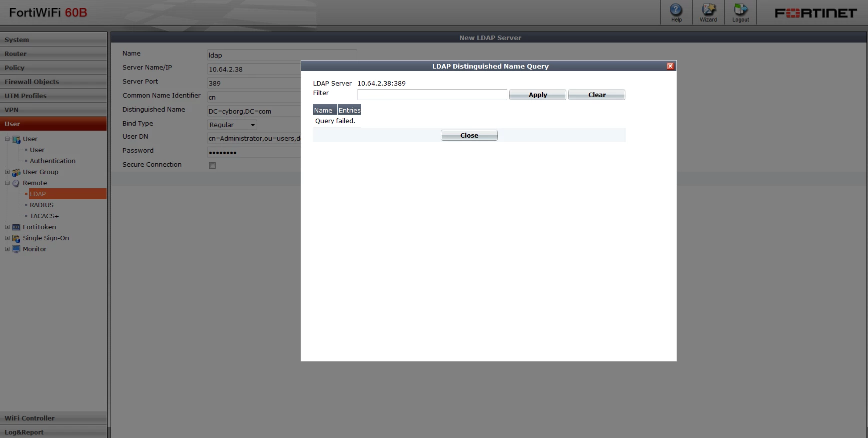Click the Name column header
The width and height of the screenshot is (868, 438).
325,110
